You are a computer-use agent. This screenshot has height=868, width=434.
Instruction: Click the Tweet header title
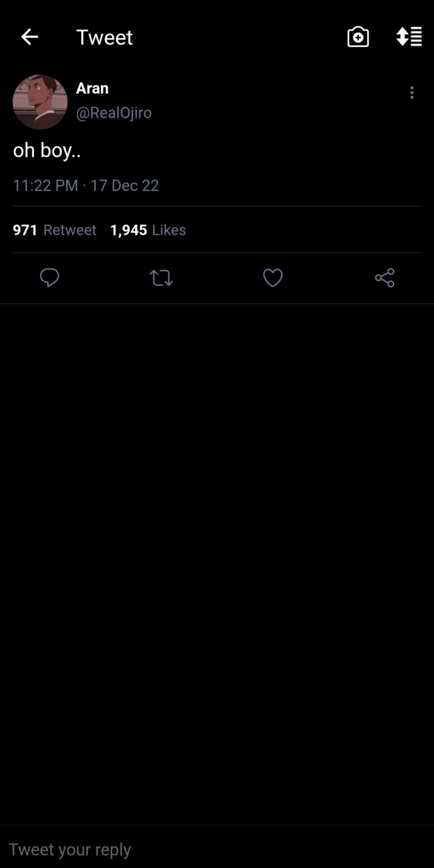[104, 37]
